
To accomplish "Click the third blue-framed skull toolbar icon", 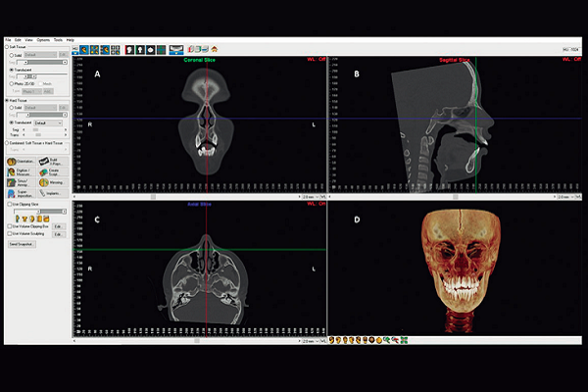I will (x=105, y=50).
